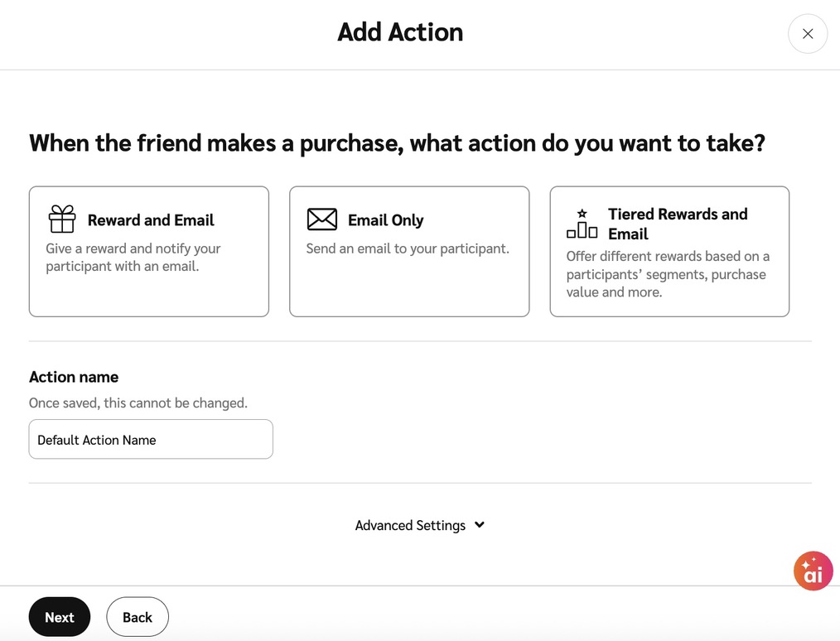
Task: Click 'Send an email to your participant' text
Action: coord(408,248)
